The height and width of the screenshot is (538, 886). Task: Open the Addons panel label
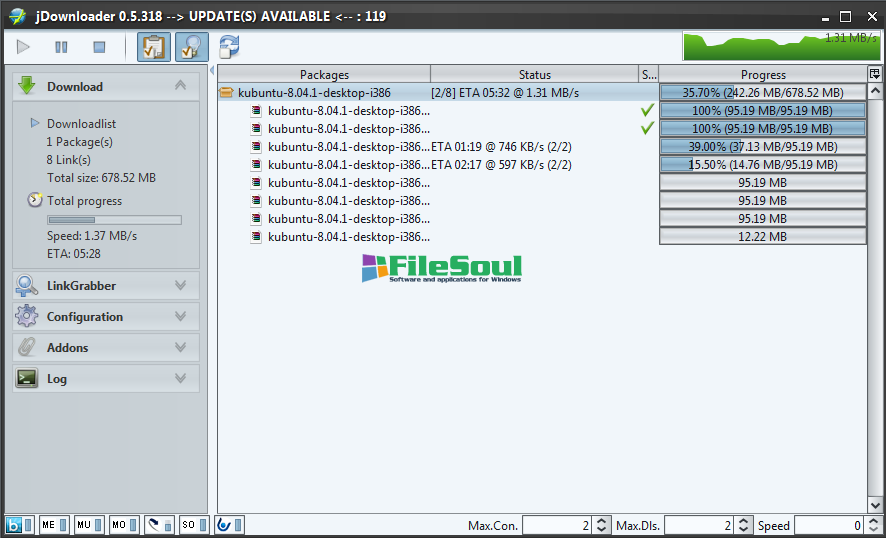pyautogui.click(x=67, y=348)
